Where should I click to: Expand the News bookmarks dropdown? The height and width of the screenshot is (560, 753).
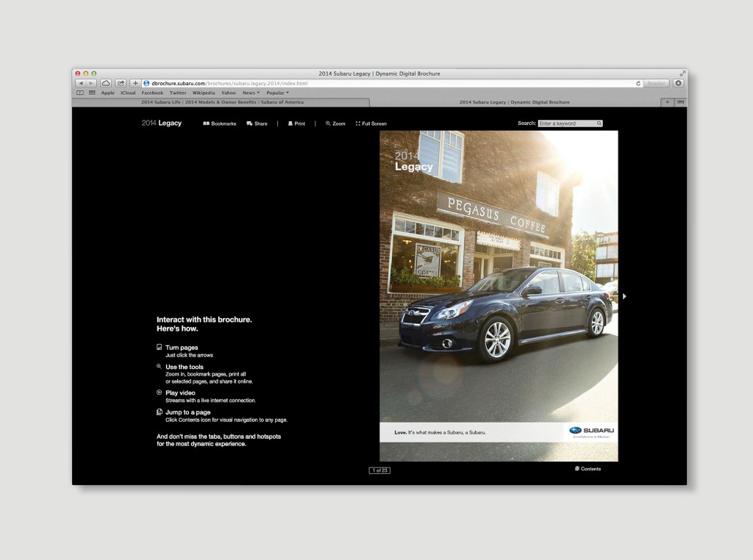[251, 93]
